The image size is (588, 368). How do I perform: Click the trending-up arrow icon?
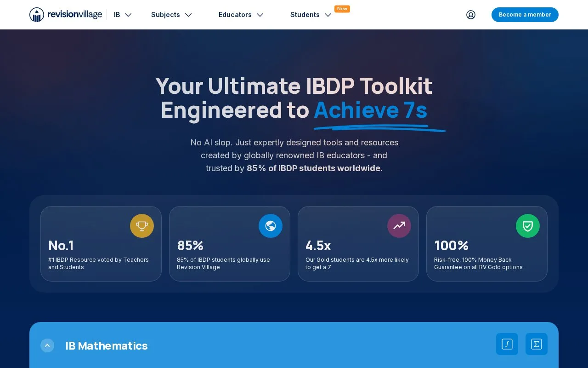(399, 226)
